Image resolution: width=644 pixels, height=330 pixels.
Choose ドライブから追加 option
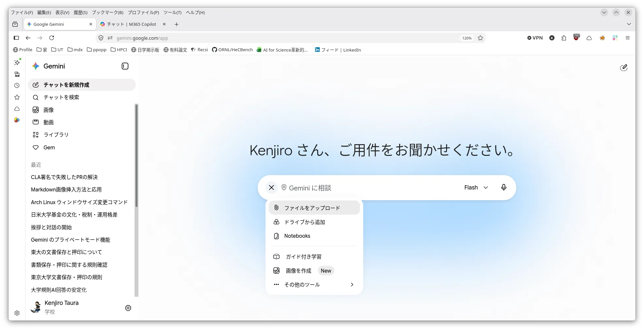(314, 222)
